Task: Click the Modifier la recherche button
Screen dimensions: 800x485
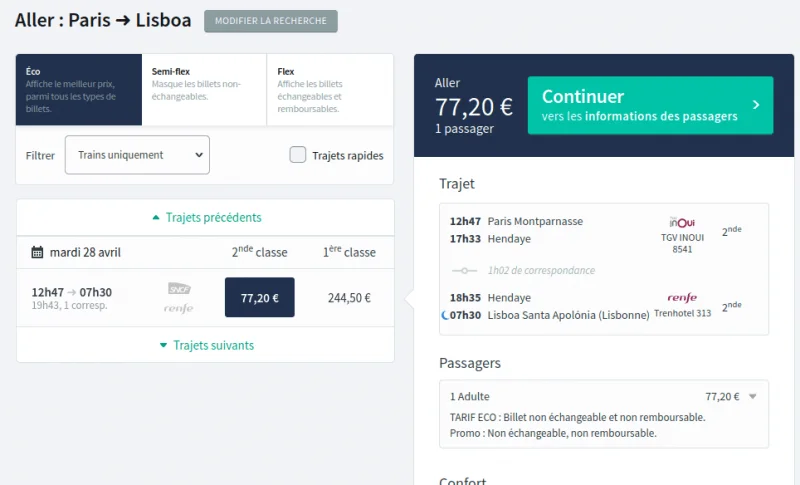Action: (x=271, y=21)
